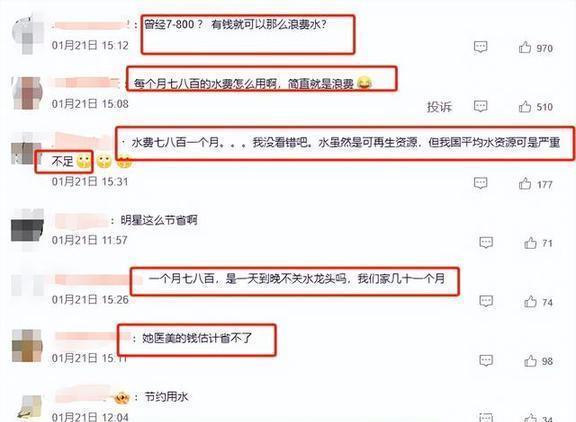Click 投诉 to report the 15:08 comment
Viewport: 576px width, 422px height.
pyautogui.click(x=439, y=107)
